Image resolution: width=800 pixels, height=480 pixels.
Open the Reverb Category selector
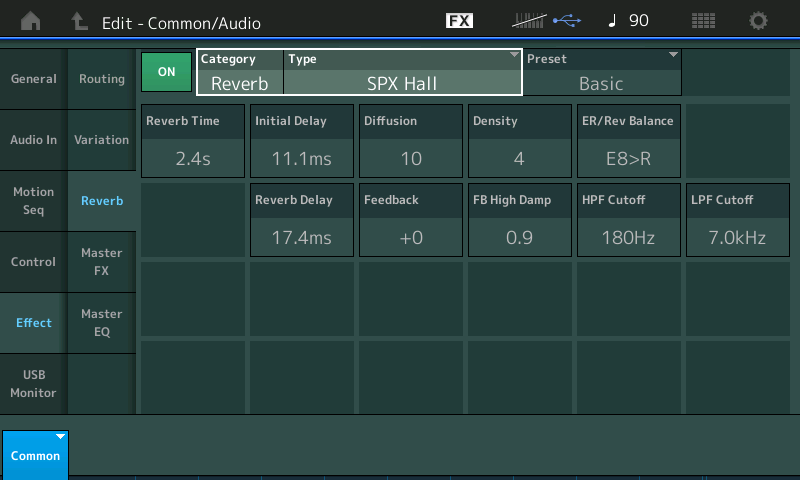[x=240, y=72]
